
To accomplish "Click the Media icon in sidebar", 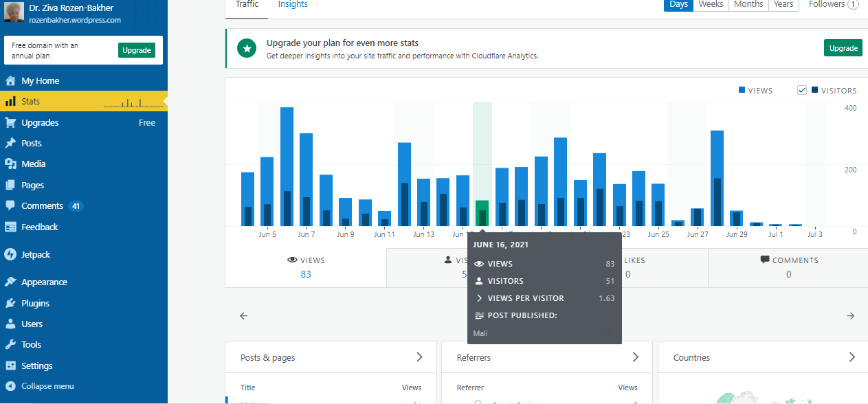I will 10,164.
